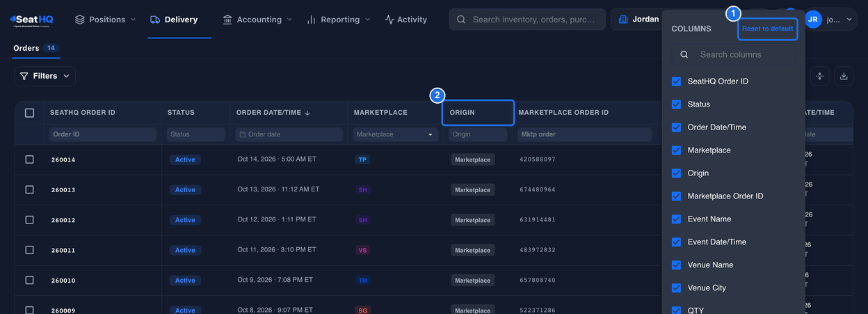Click the JR user avatar
Screen dimensions: 868x314
coord(812,19)
